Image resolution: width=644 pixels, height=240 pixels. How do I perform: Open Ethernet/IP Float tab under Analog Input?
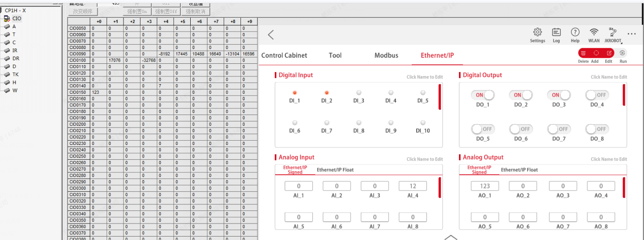(335, 170)
